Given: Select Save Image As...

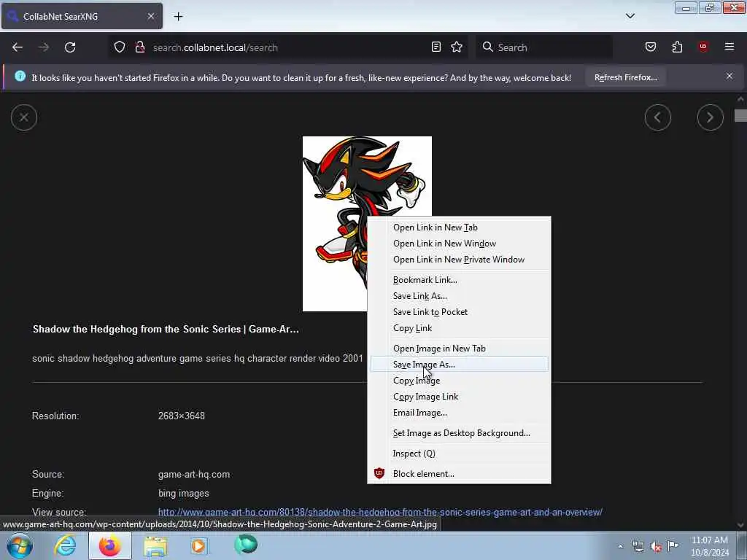Looking at the screenshot, I should coord(459,365).
